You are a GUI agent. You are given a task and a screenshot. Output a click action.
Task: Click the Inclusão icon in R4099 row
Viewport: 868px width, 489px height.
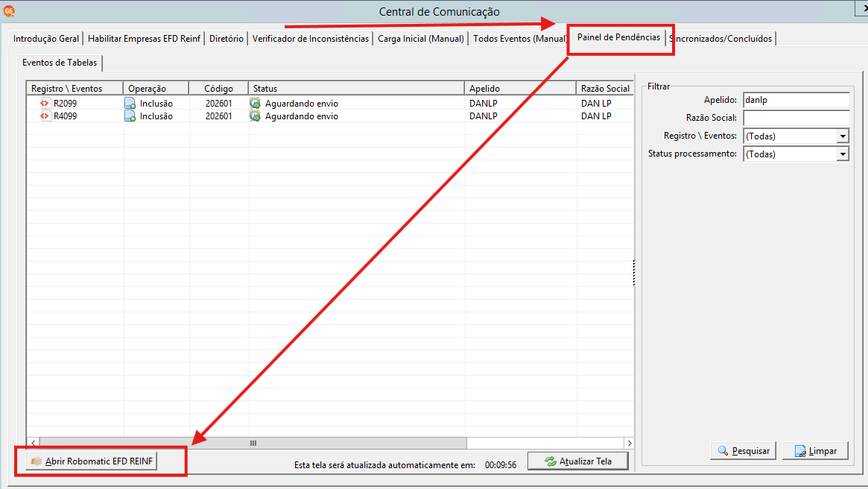(130, 116)
